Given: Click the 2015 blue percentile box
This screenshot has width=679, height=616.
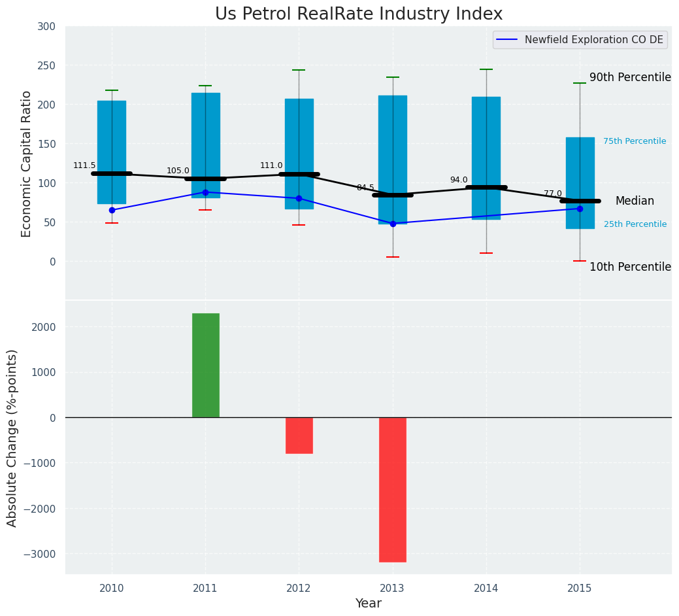Looking at the screenshot, I should (580, 163).
